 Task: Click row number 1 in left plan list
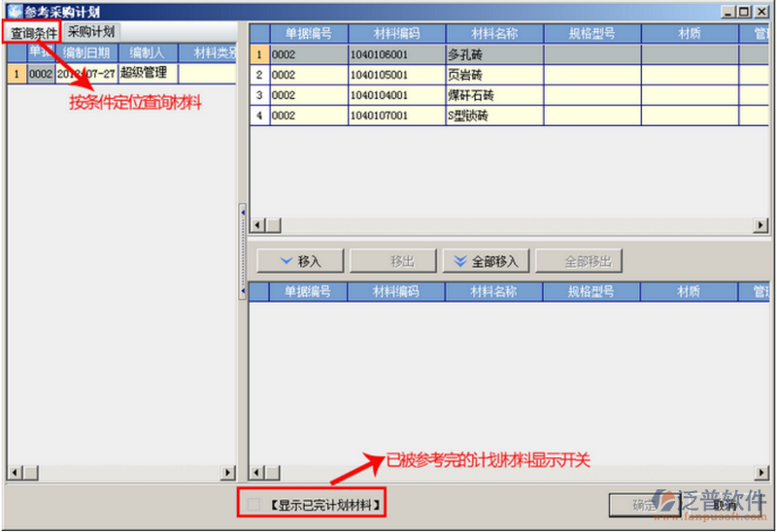point(17,74)
